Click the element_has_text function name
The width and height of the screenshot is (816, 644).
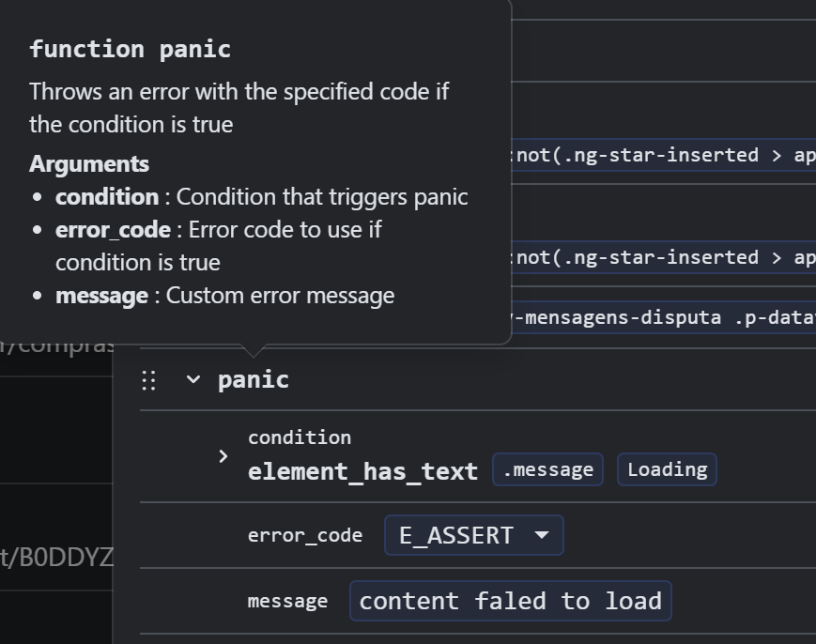(362, 471)
